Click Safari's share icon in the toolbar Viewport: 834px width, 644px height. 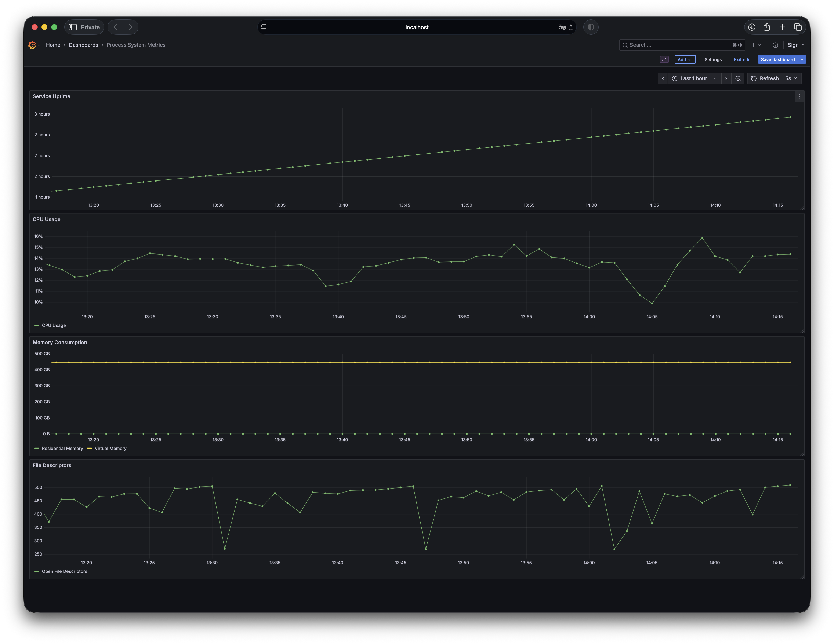[767, 27]
